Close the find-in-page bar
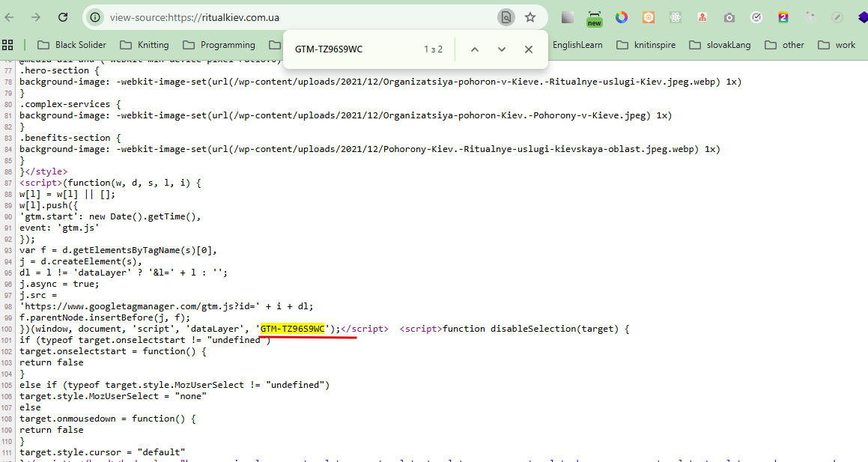The height and width of the screenshot is (462, 868). [529, 49]
